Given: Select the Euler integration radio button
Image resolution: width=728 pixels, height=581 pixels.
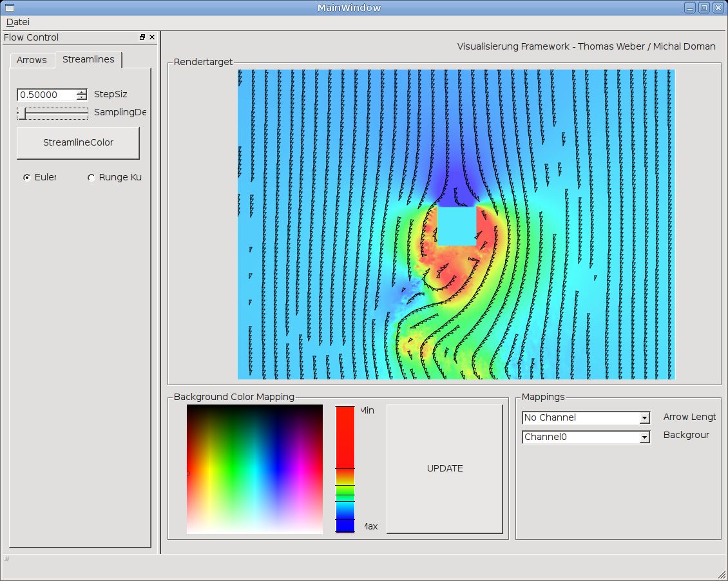Looking at the screenshot, I should click(x=27, y=178).
